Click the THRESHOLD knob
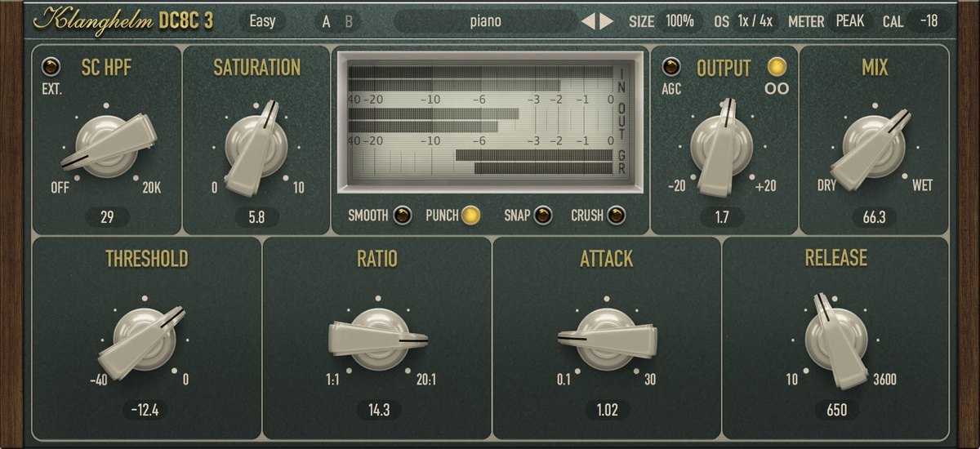Viewport: 980px width, 449px height. click(144, 340)
